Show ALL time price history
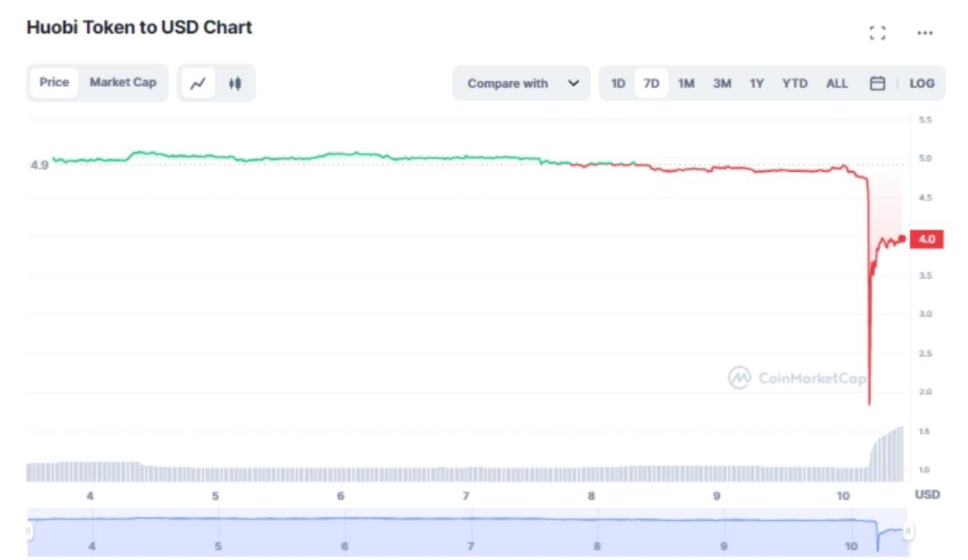The height and width of the screenshot is (560, 968). point(837,83)
